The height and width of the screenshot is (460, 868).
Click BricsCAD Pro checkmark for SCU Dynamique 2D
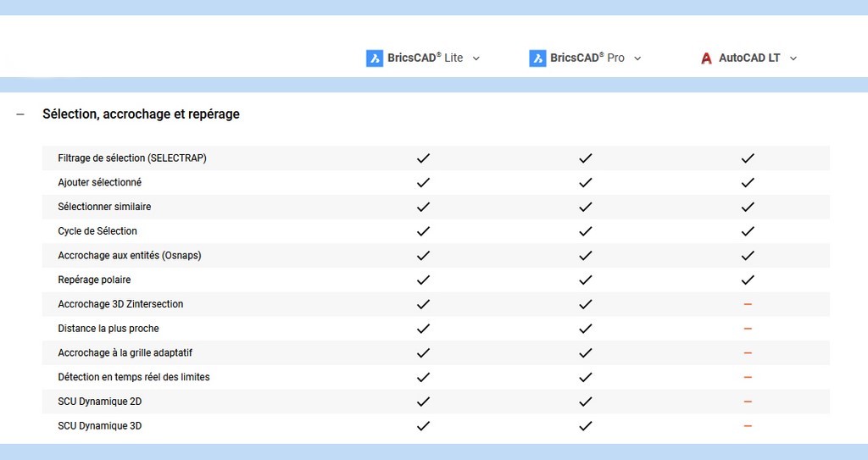(x=585, y=402)
